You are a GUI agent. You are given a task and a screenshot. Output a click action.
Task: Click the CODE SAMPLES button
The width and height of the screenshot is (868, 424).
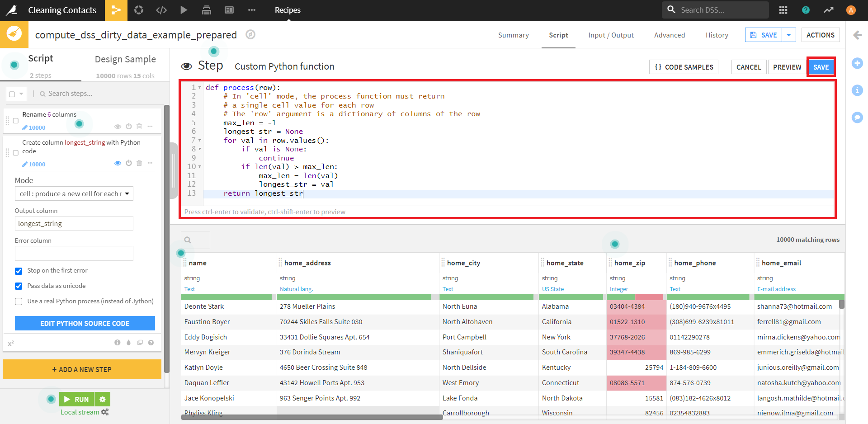pyautogui.click(x=684, y=67)
